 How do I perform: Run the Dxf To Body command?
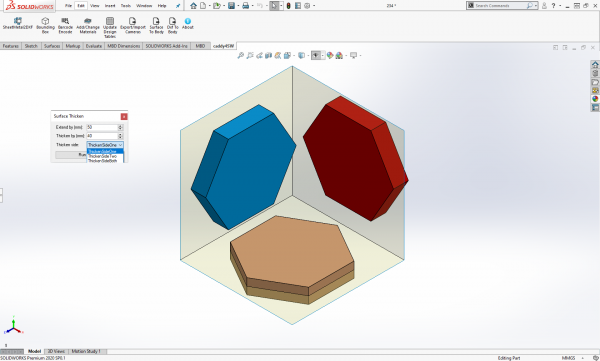coord(173,25)
